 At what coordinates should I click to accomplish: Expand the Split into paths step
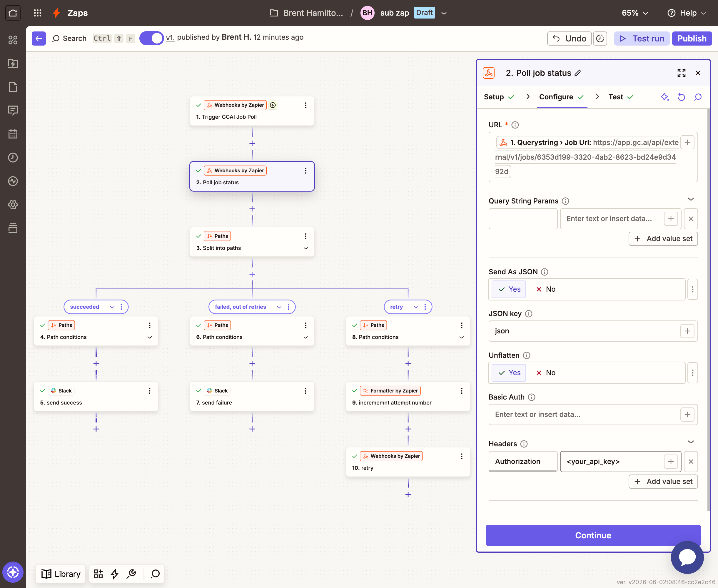coord(305,248)
